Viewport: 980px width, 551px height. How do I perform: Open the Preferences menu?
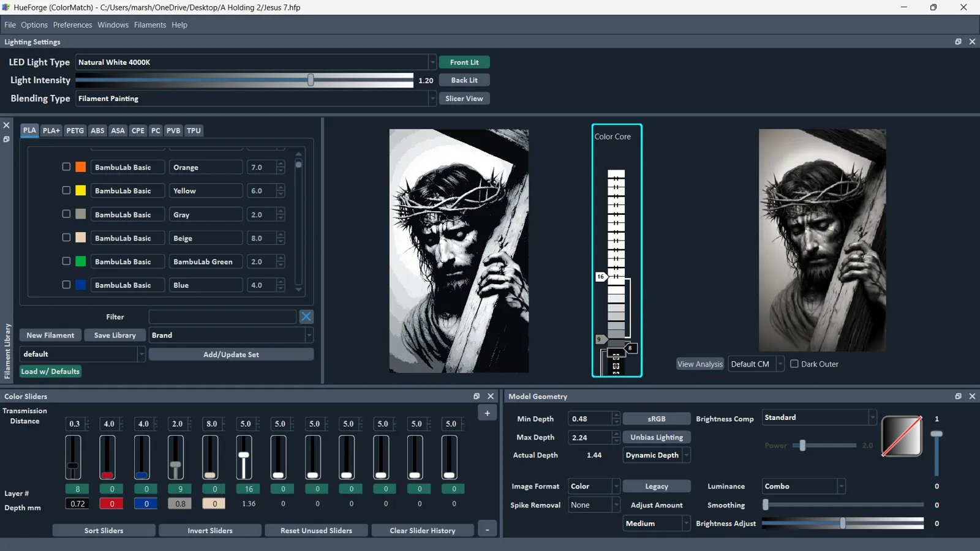click(72, 25)
